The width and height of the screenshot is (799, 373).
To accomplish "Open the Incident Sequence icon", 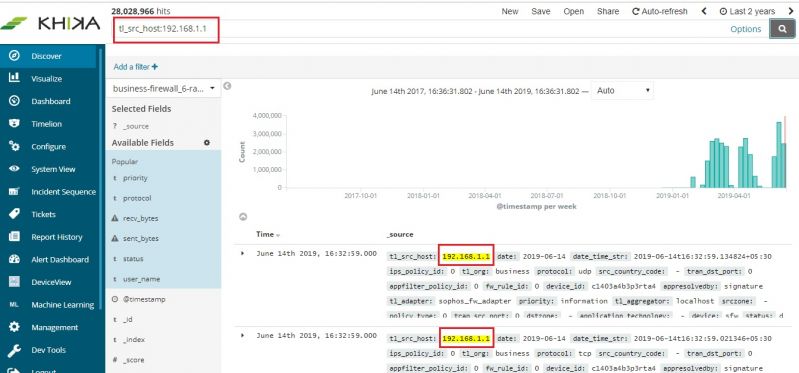I will pyautogui.click(x=14, y=192).
